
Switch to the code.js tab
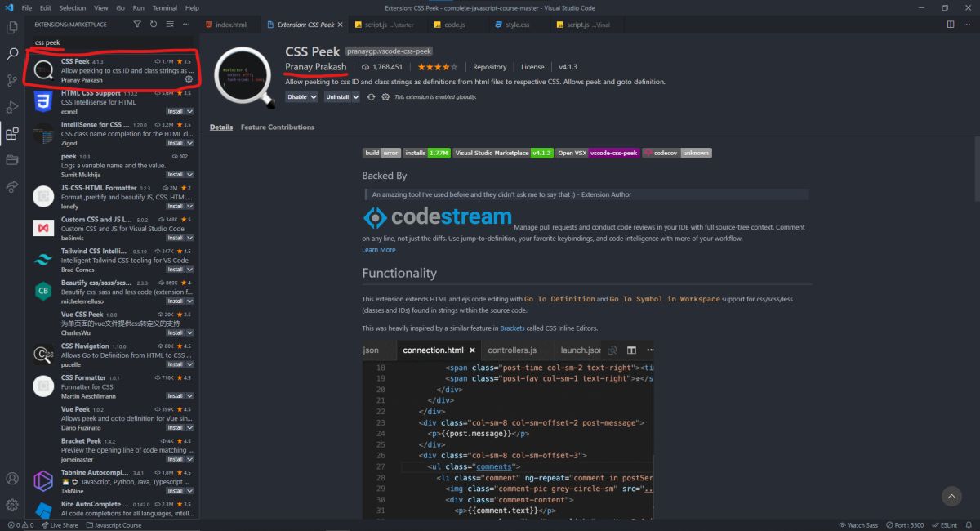(454, 25)
